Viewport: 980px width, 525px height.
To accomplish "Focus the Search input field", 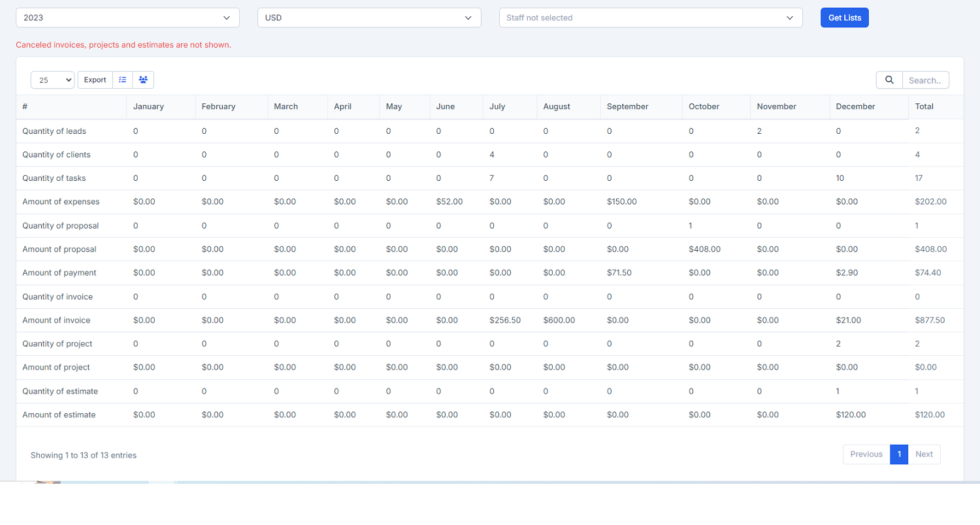I will coord(926,80).
